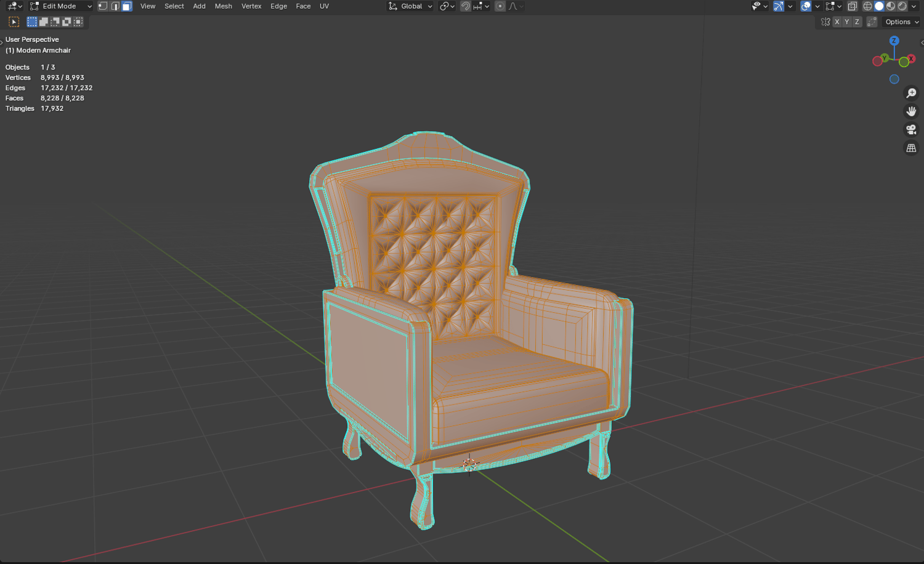
Task: Choose the Set new selection mode
Action: click(32, 22)
